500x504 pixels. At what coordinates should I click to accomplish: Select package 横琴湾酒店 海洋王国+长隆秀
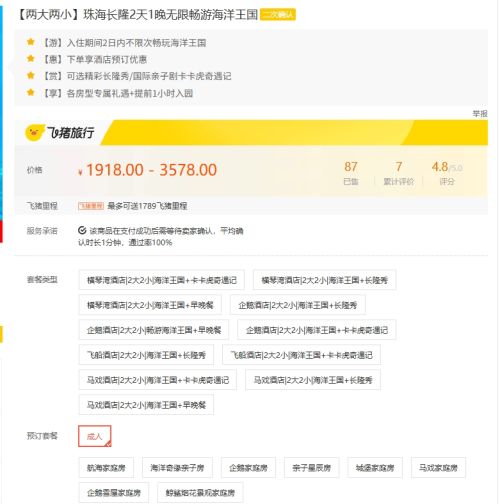pos(324,280)
